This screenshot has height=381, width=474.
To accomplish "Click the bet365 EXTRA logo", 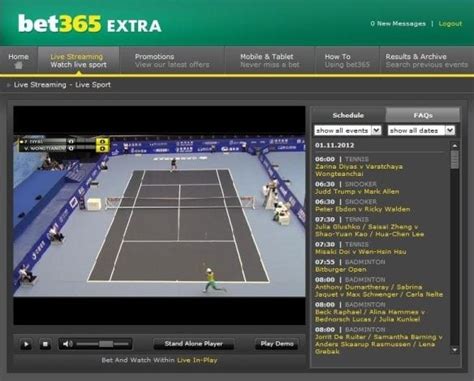I will (x=90, y=24).
